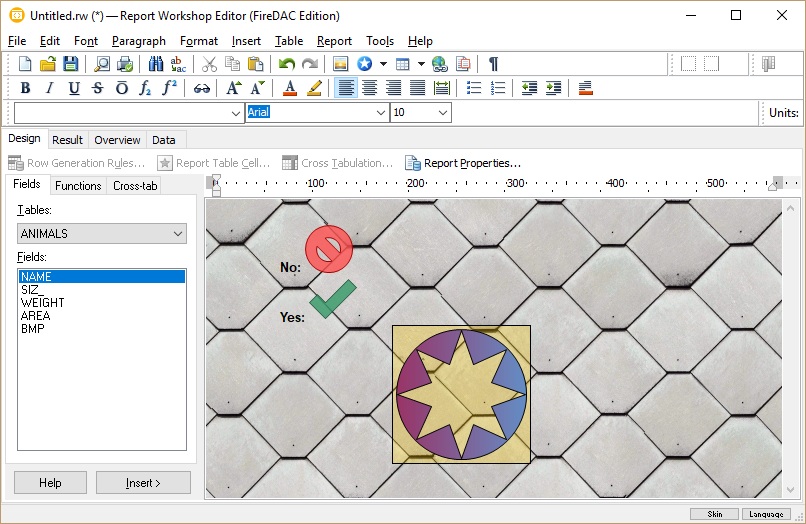
Task: Open the Arial font name dropdown
Action: pyautogui.click(x=380, y=113)
